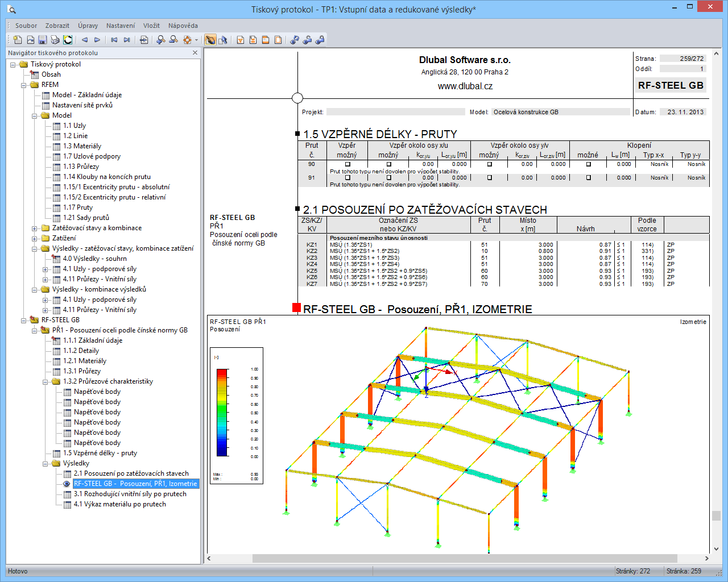Open dropdown arrow next to fit-view icon
This screenshot has width=728, height=582.
point(196,40)
